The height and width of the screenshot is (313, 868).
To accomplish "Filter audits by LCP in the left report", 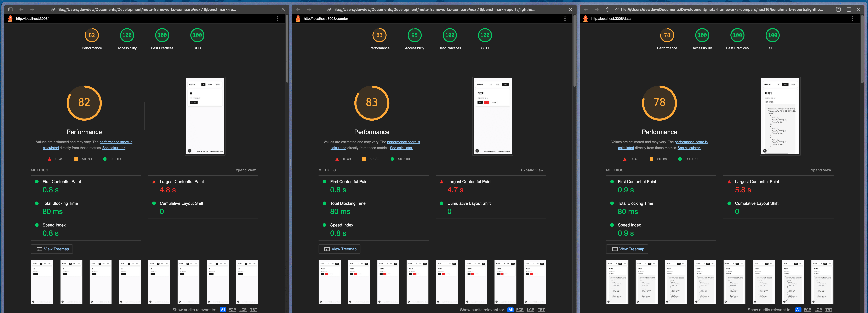I will pos(243,310).
